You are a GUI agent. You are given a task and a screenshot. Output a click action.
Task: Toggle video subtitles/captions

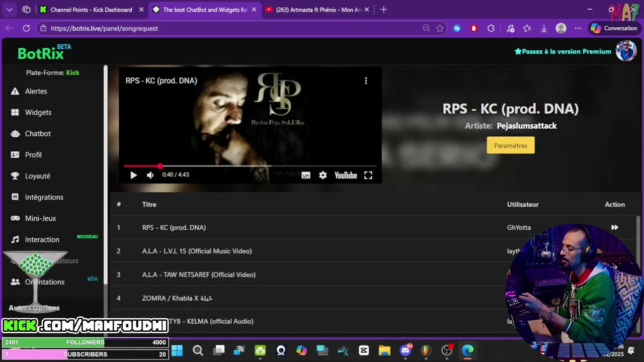tap(306, 175)
